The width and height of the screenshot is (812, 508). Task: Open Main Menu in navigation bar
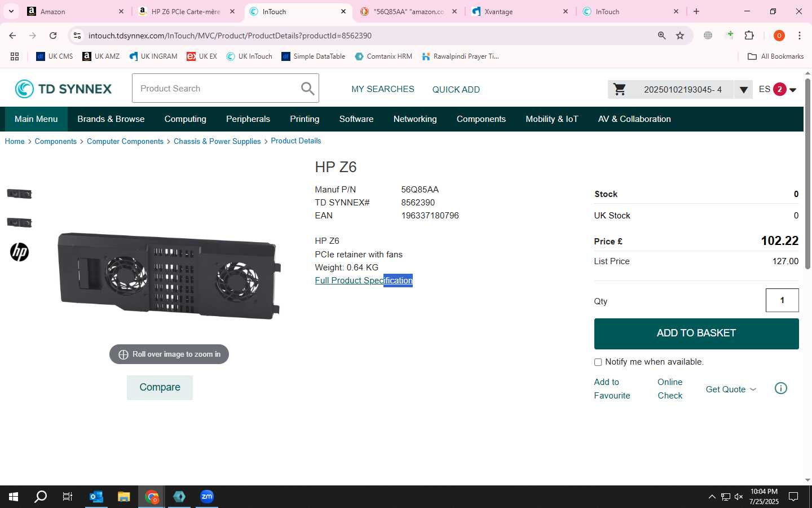(36, 119)
